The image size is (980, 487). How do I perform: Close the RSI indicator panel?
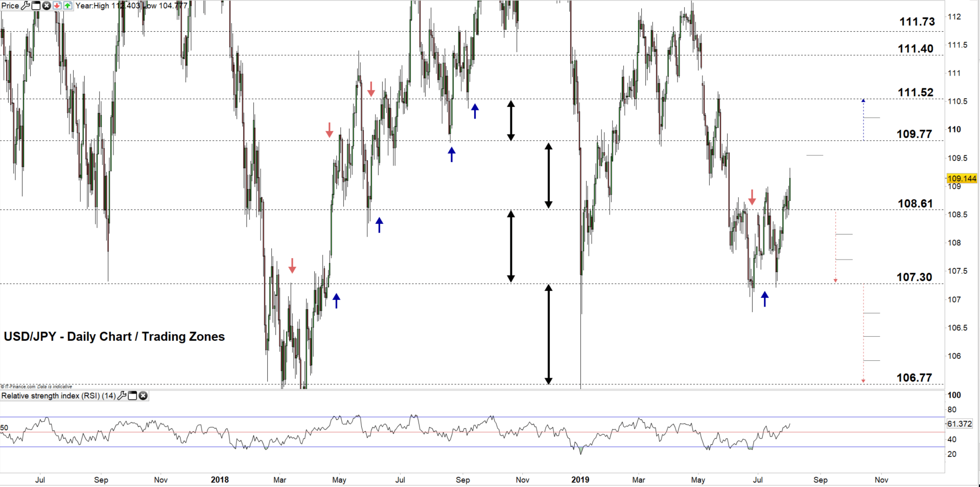[x=143, y=396]
